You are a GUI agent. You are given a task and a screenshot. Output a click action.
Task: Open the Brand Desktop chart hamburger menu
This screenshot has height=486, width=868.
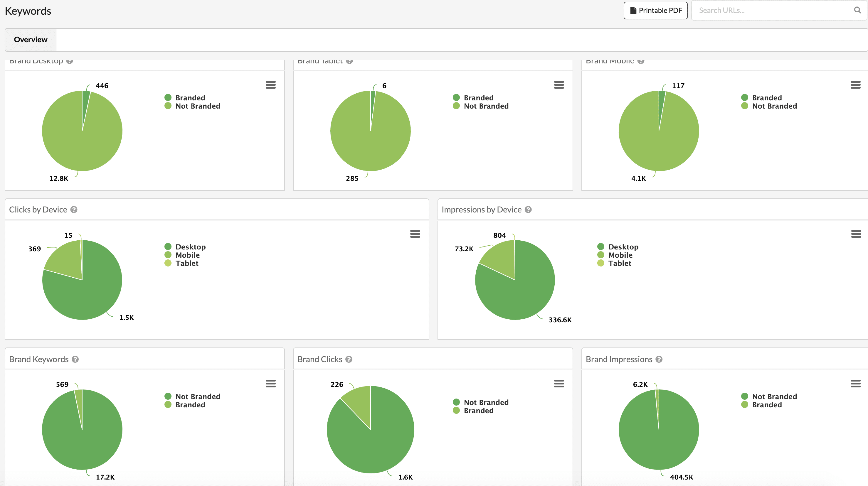[x=270, y=85]
